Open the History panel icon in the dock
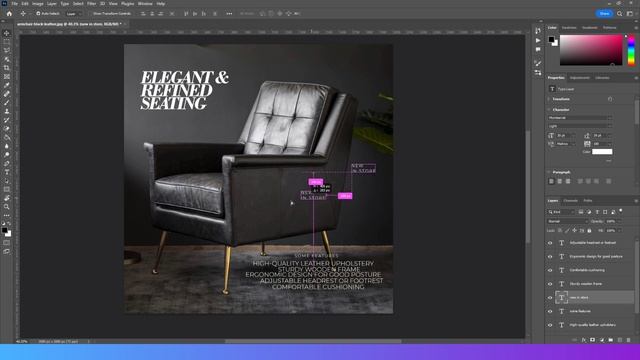The width and height of the screenshot is (640, 360). coord(538,31)
